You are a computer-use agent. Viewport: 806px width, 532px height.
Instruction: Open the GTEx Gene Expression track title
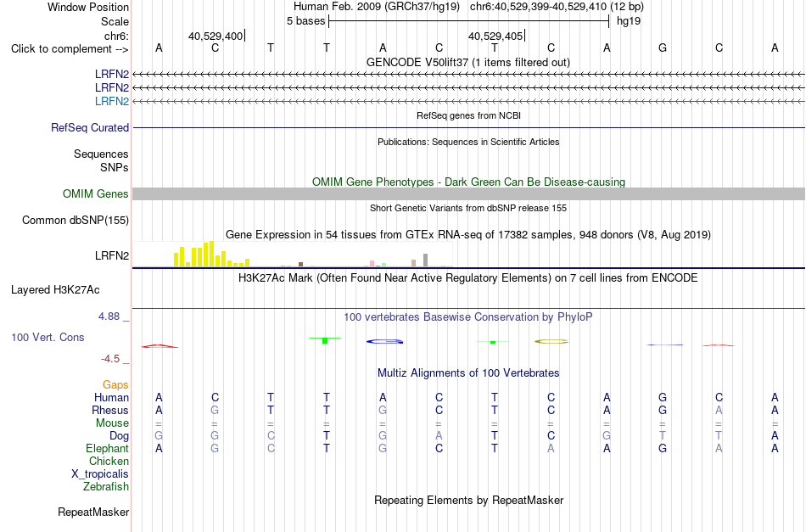pos(468,235)
